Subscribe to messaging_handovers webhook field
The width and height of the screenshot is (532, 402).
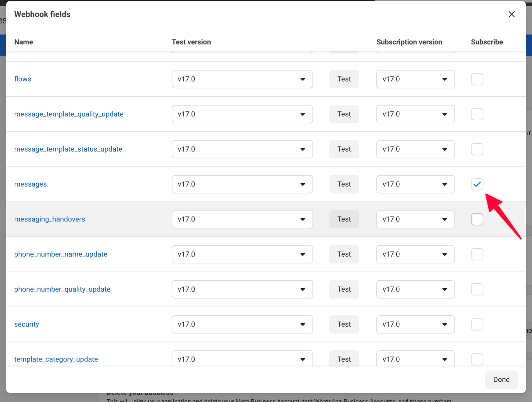pos(477,219)
